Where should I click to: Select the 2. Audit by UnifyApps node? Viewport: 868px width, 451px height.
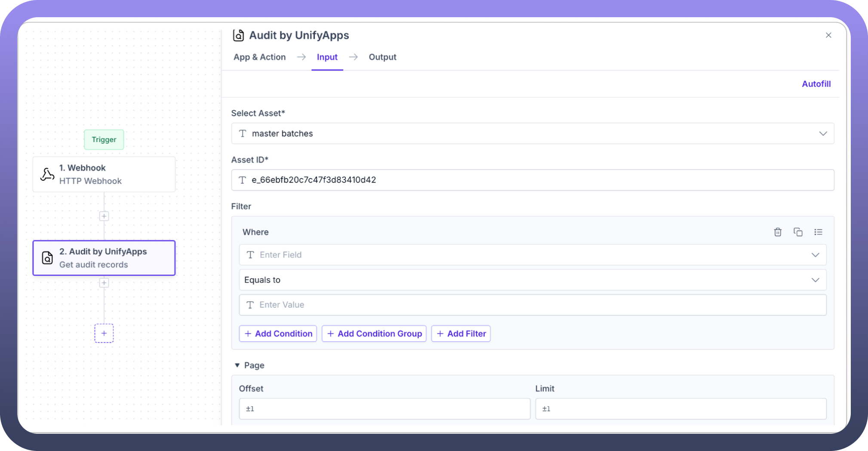point(104,258)
